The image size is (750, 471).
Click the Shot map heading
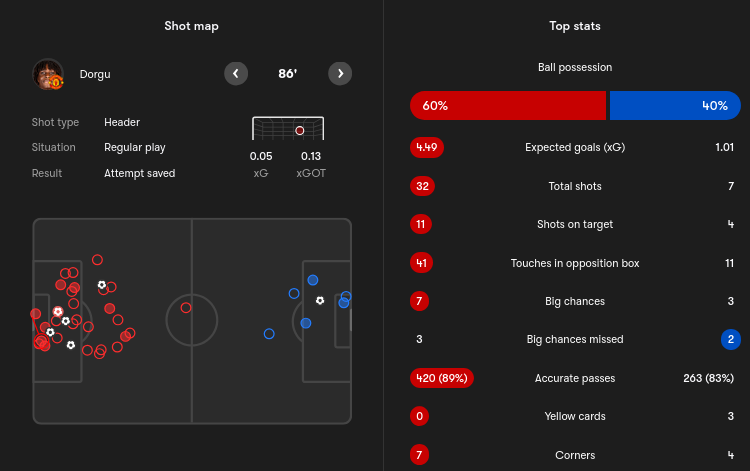tap(191, 26)
